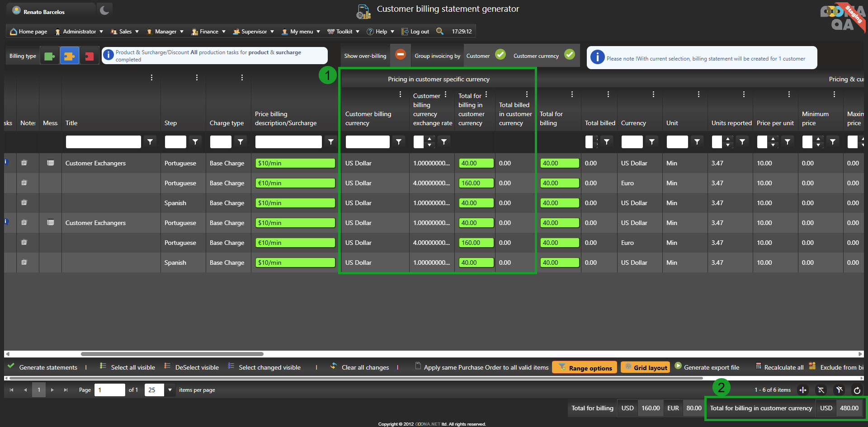Click the autofit columns icon near item count
The image size is (868, 427).
coord(803,390)
